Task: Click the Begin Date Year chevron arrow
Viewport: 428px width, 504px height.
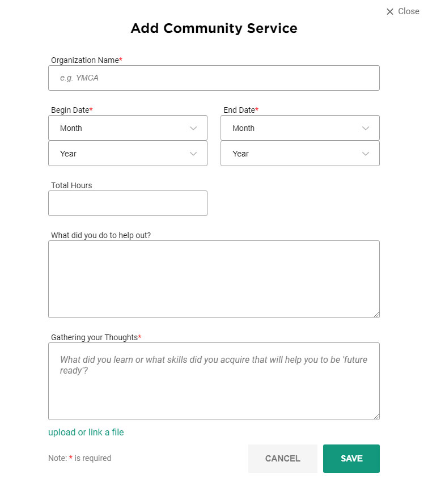Action: [x=193, y=154]
